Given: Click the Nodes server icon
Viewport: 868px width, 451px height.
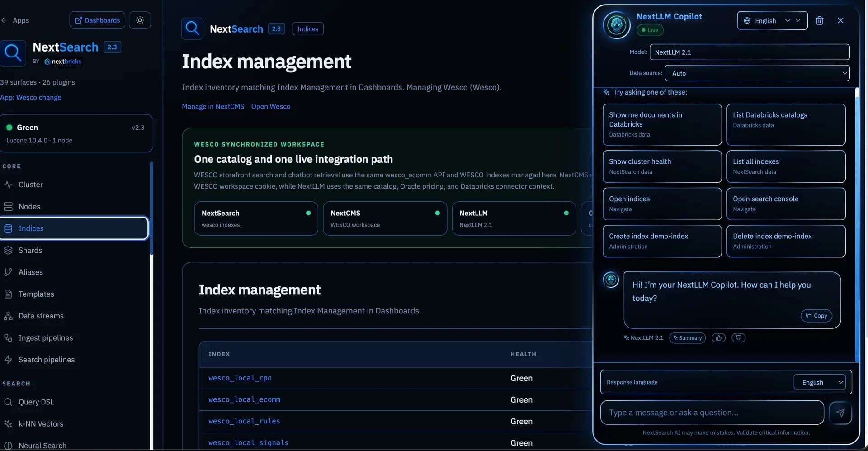Looking at the screenshot, I should click(8, 206).
